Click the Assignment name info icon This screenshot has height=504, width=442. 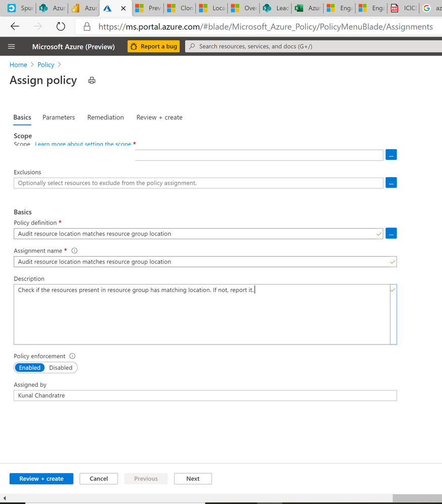[74, 251]
